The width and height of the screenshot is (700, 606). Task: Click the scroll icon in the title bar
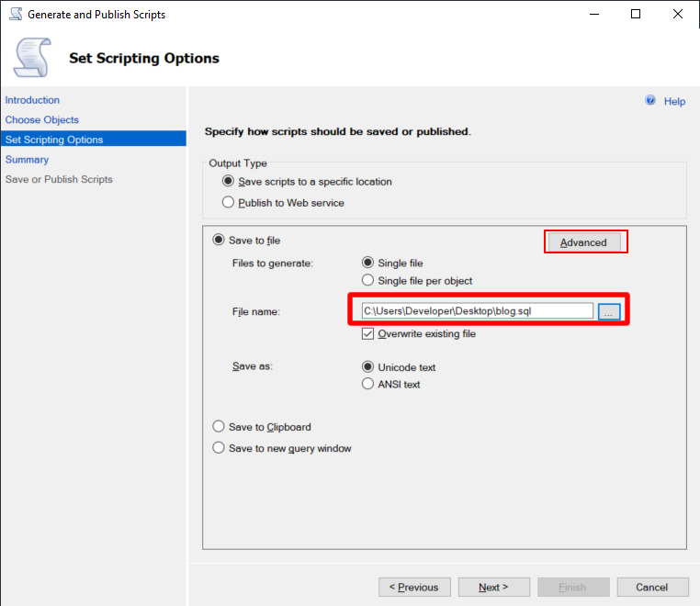click(x=16, y=14)
